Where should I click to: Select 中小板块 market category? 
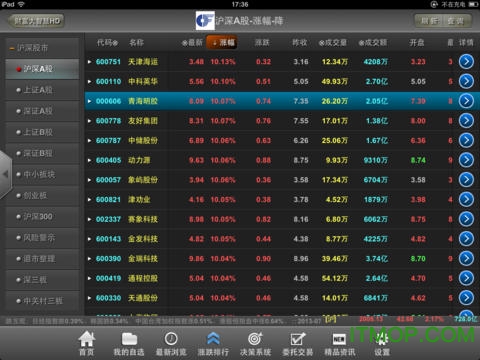[x=42, y=174]
